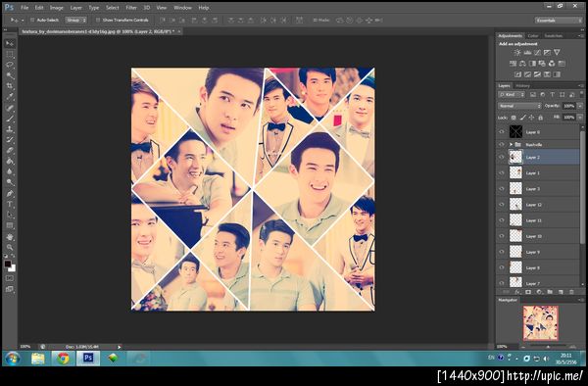Open the File menu

click(x=24, y=8)
